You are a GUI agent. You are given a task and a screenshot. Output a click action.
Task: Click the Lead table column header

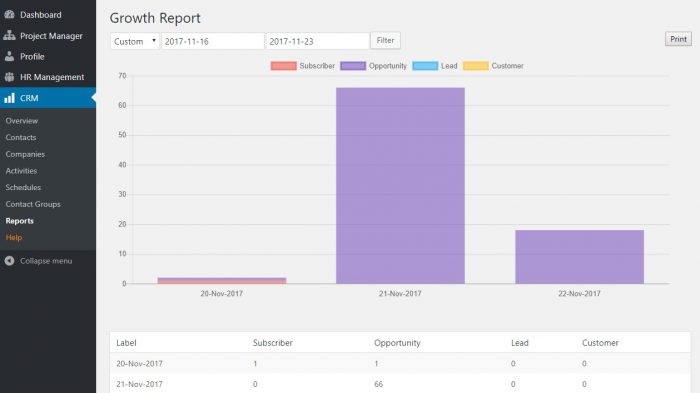click(x=520, y=343)
